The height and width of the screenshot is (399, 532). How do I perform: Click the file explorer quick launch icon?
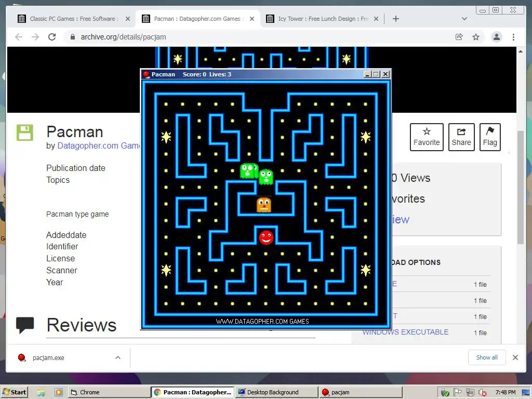pyautogui.click(x=41, y=393)
